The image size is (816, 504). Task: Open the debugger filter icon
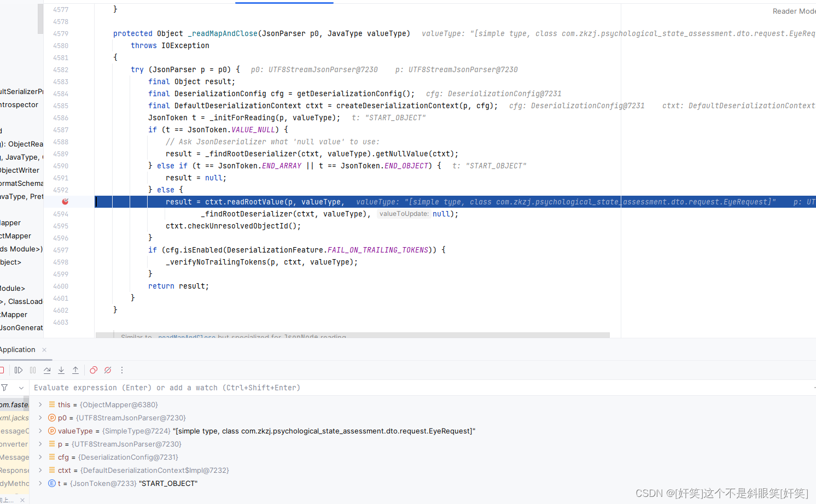[x=4, y=388]
